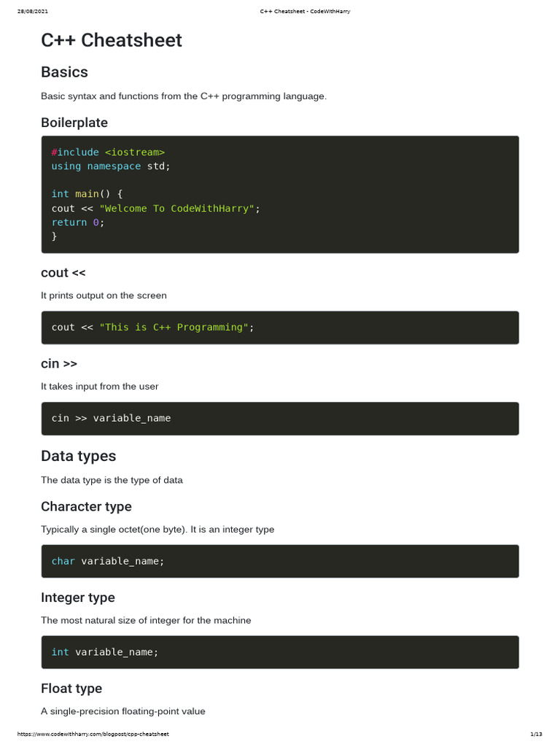This screenshot has width=560, height=747.
Task: Select the "Character type" heading
Action: (86, 506)
